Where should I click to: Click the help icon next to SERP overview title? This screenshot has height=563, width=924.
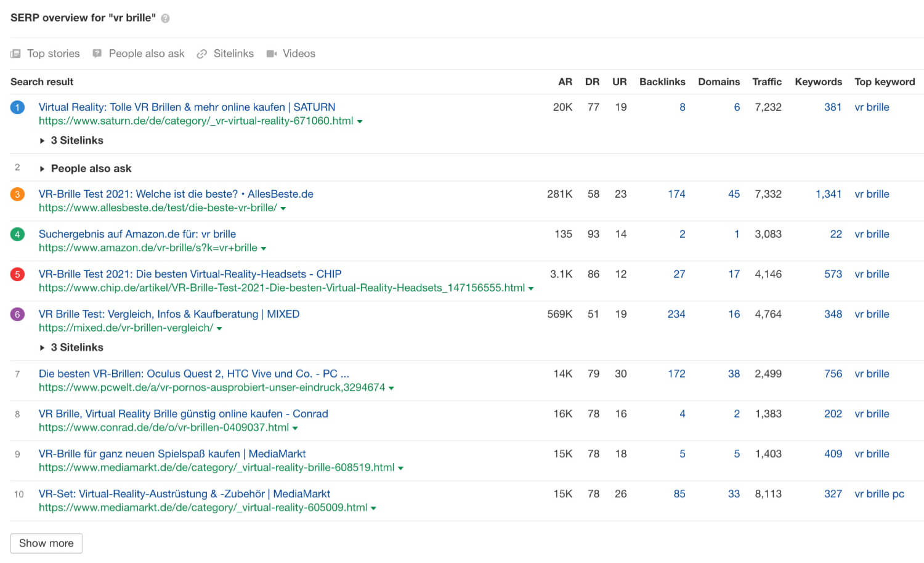pyautogui.click(x=165, y=18)
